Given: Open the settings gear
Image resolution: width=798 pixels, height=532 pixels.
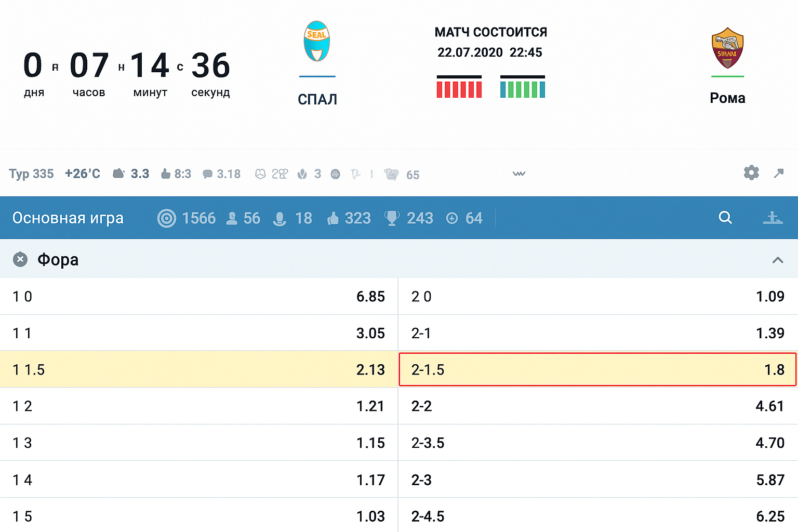Looking at the screenshot, I should point(751,172).
